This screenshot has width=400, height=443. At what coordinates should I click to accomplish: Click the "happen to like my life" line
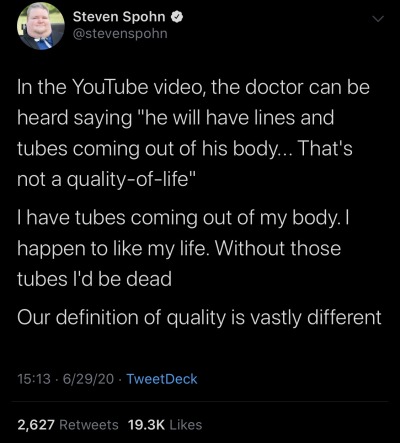pyautogui.click(x=179, y=249)
